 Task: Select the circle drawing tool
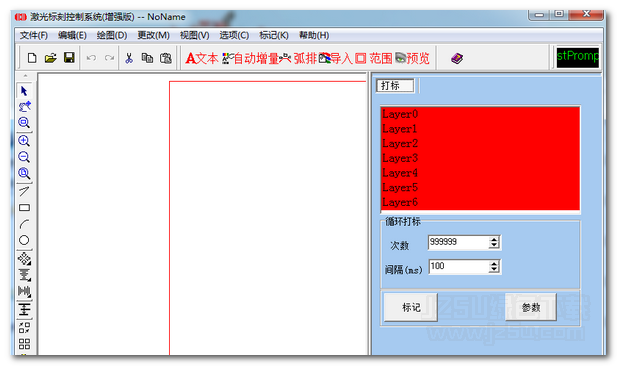click(24, 240)
